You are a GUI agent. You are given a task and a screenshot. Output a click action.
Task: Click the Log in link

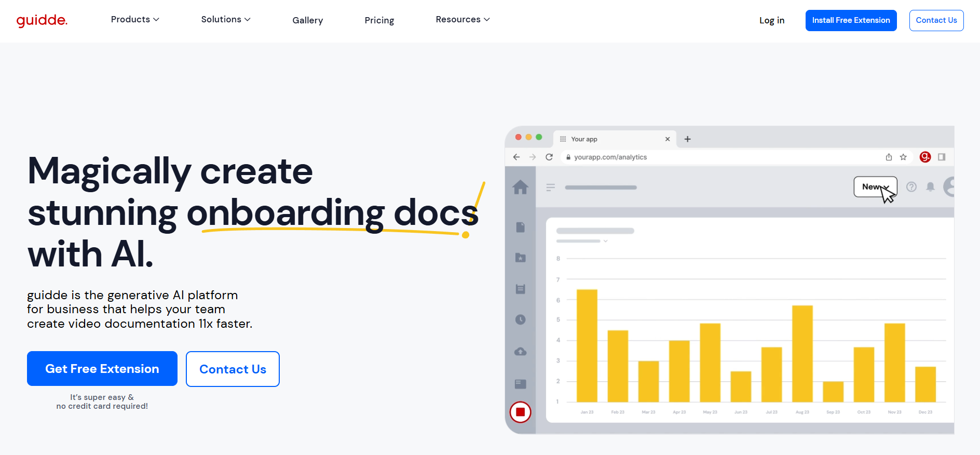pyautogui.click(x=771, y=20)
